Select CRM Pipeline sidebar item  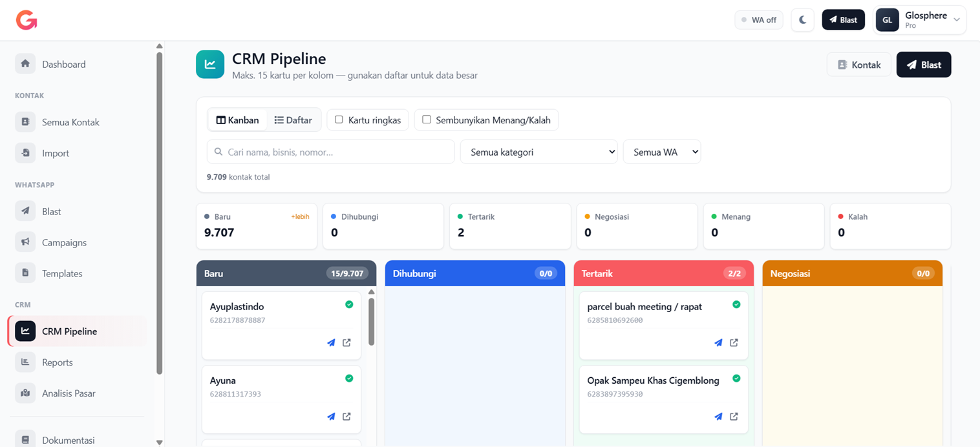78,331
